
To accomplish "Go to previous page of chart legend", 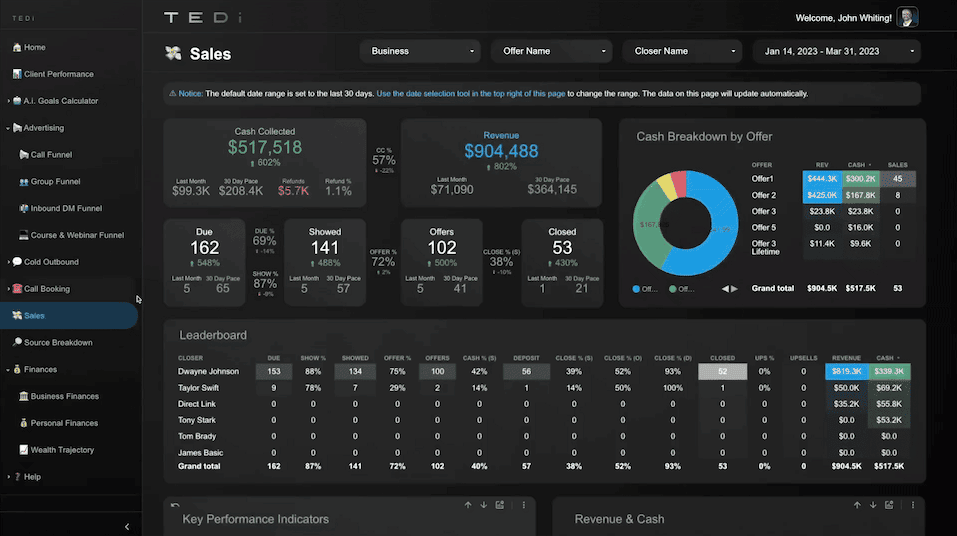I will pos(725,289).
